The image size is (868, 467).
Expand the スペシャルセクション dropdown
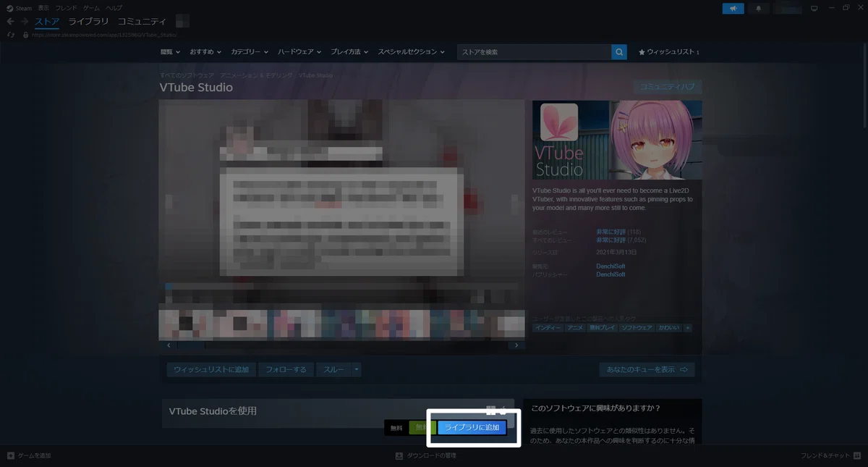[412, 52]
